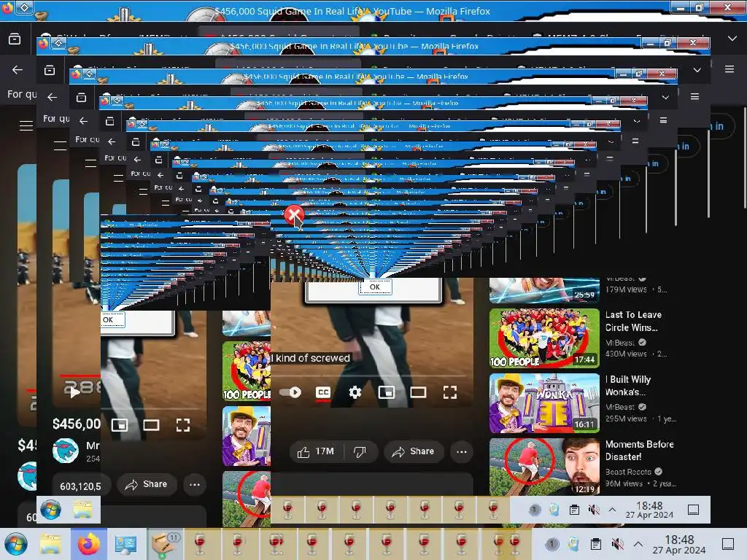This screenshot has width=747, height=560.
Task: Click the blue glass tray icon, bottom taskbar
Action: pos(573,544)
